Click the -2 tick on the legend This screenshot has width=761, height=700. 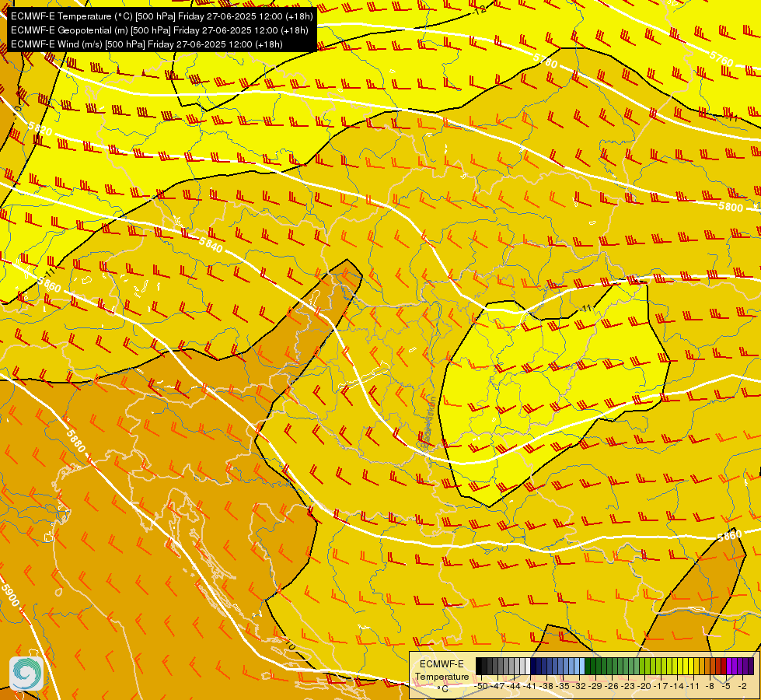742,686
